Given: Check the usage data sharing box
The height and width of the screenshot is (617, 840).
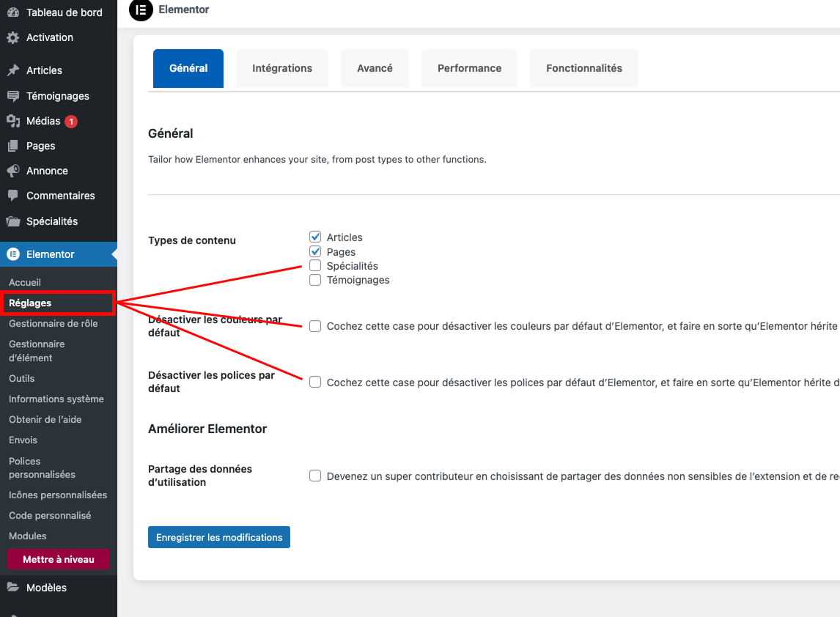Looking at the screenshot, I should tap(315, 476).
